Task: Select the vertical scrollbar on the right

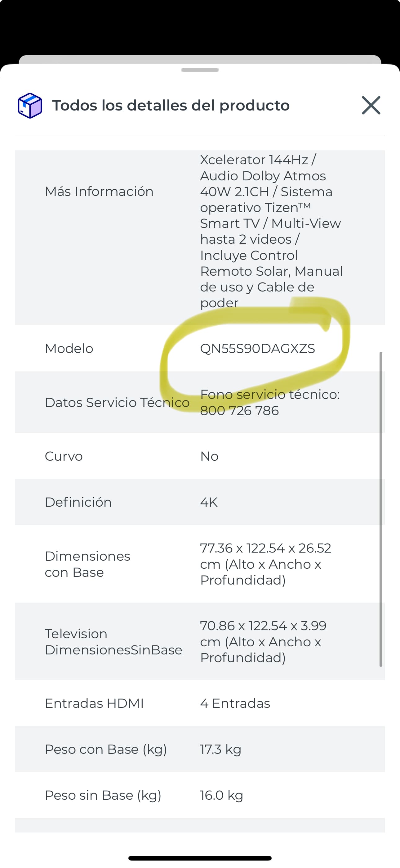Action: pos(381,509)
